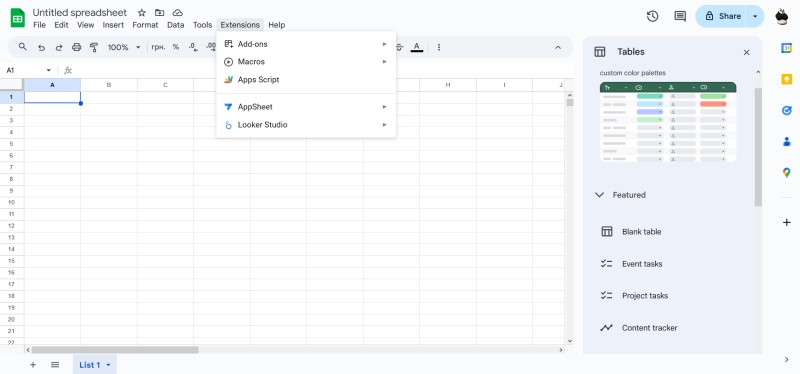Open Google Tasks side panel icon
This screenshot has width=800, height=374.
pos(786,110)
